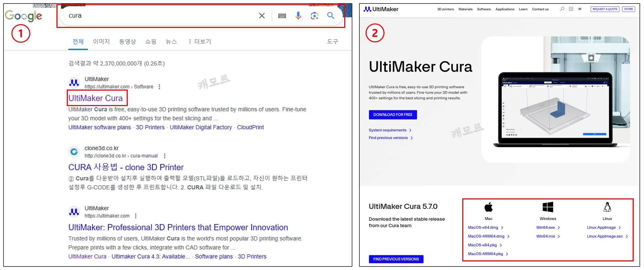644x270 pixels.
Task: Open the CloudPrint sitelink
Action: (250, 127)
